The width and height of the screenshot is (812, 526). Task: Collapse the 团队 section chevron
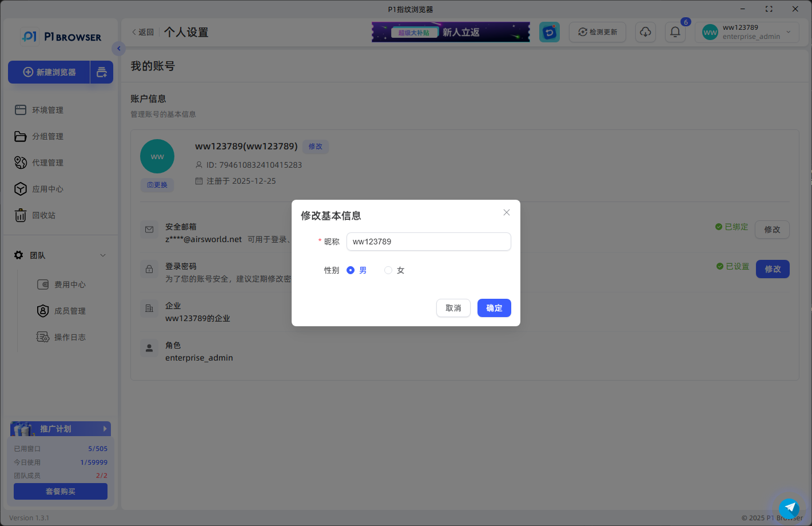point(102,255)
